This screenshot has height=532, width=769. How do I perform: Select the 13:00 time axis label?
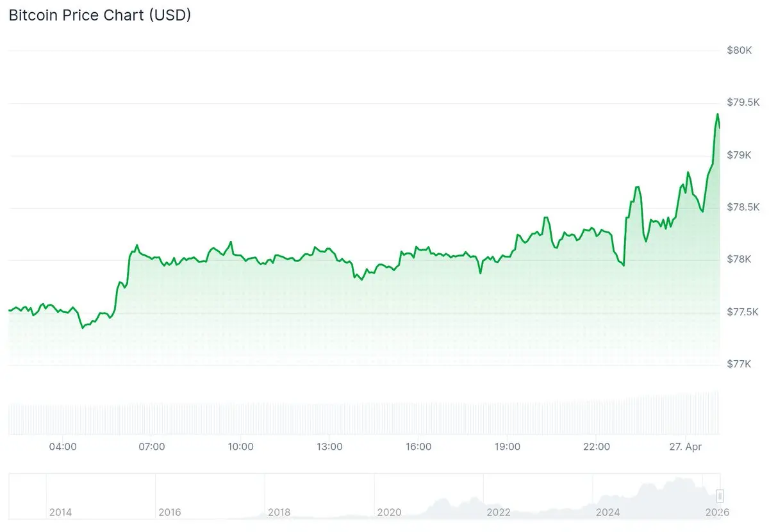(329, 447)
